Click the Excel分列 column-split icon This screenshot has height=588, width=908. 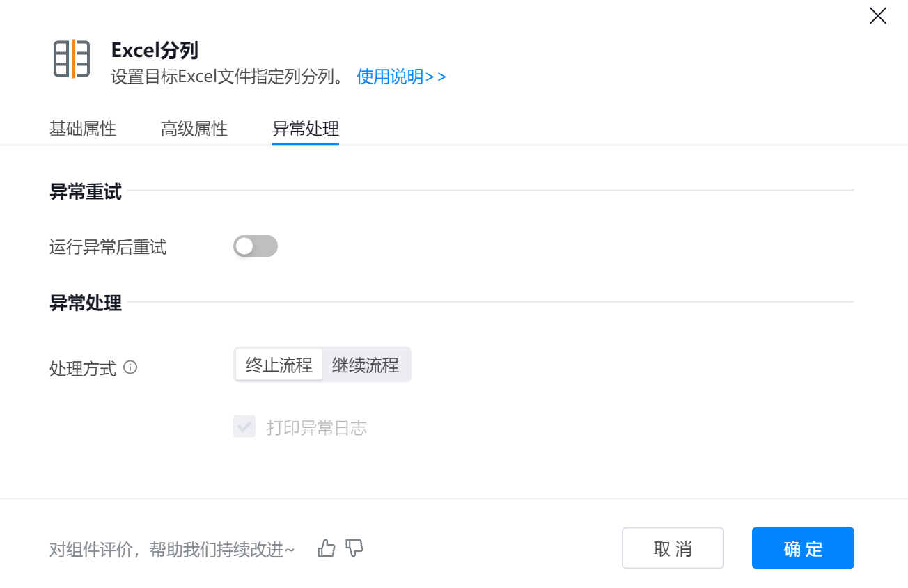click(x=72, y=58)
